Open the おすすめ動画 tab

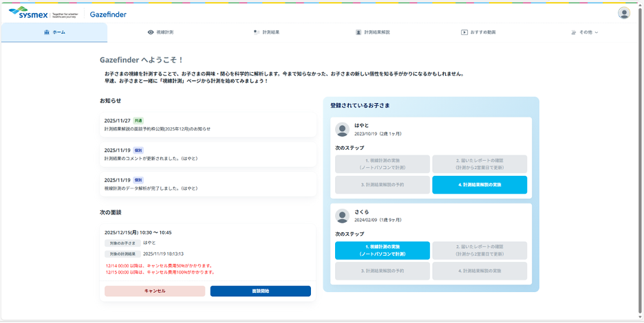coord(478,32)
